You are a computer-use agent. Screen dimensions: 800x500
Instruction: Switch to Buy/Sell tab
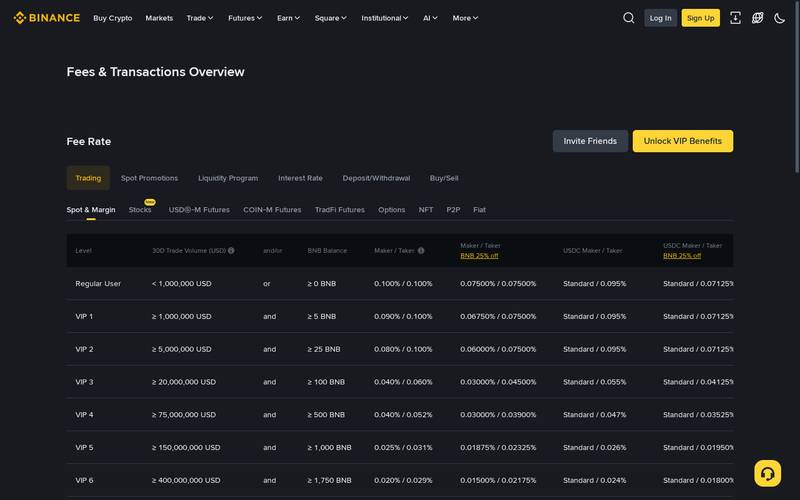pyautogui.click(x=444, y=178)
